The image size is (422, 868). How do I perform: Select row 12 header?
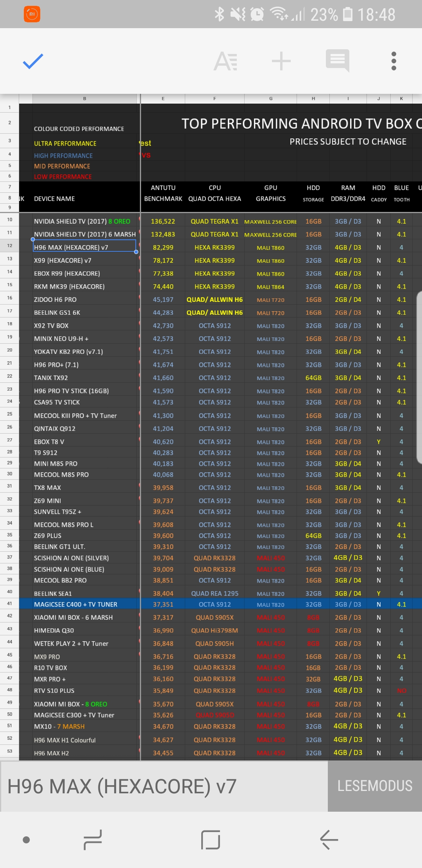point(10,246)
